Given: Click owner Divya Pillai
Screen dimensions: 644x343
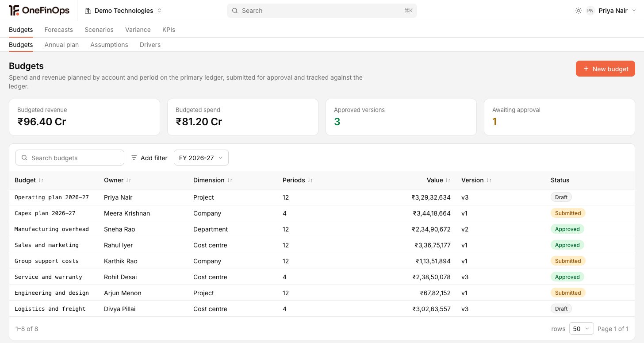Looking at the screenshot, I should click(120, 309).
